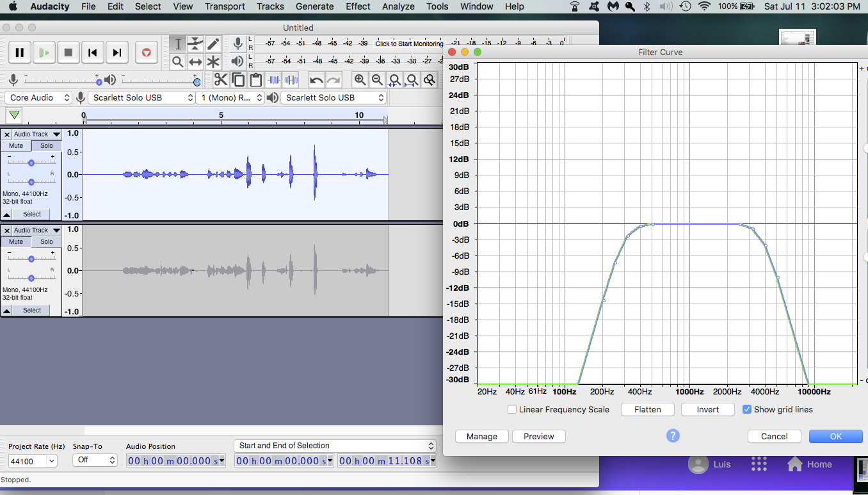Viewport: 868px width, 495px height.
Task: Enable Linear Frequency Scale checkbox
Action: click(x=512, y=409)
